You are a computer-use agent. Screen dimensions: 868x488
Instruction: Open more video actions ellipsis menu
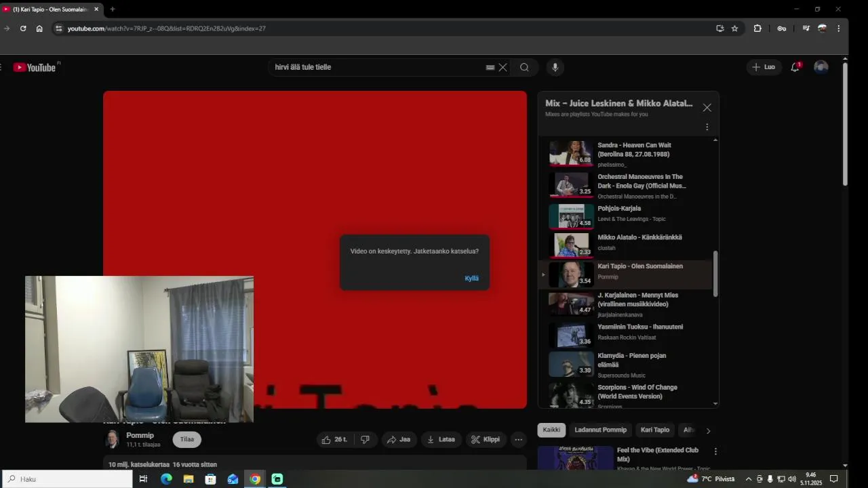tap(518, 439)
